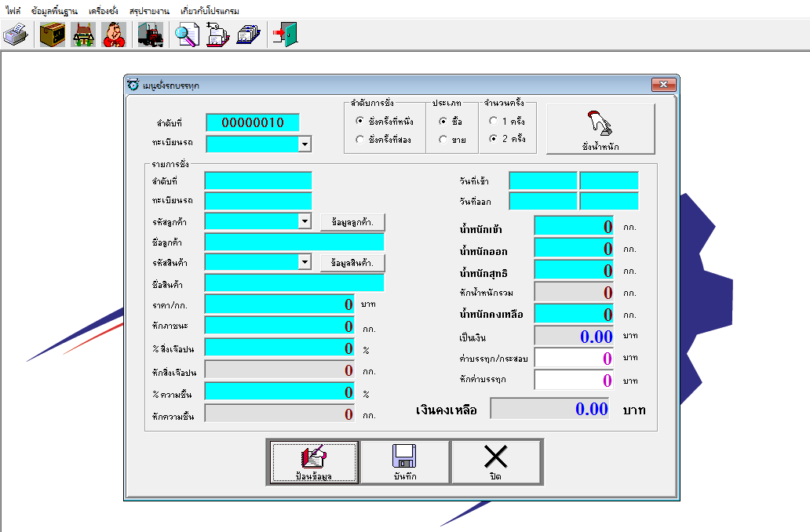Viewport: 810px width, 532px height.
Task: Click the บันทึก save button
Action: 404,462
